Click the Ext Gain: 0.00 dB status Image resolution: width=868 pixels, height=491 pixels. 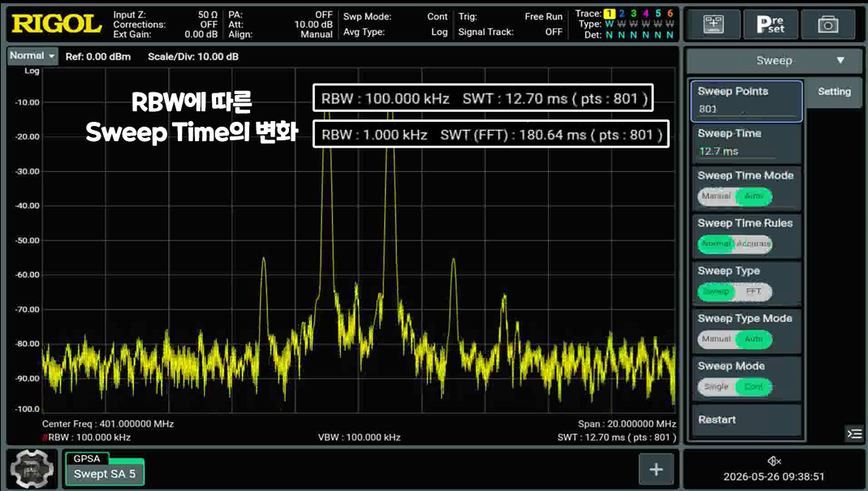(165, 34)
